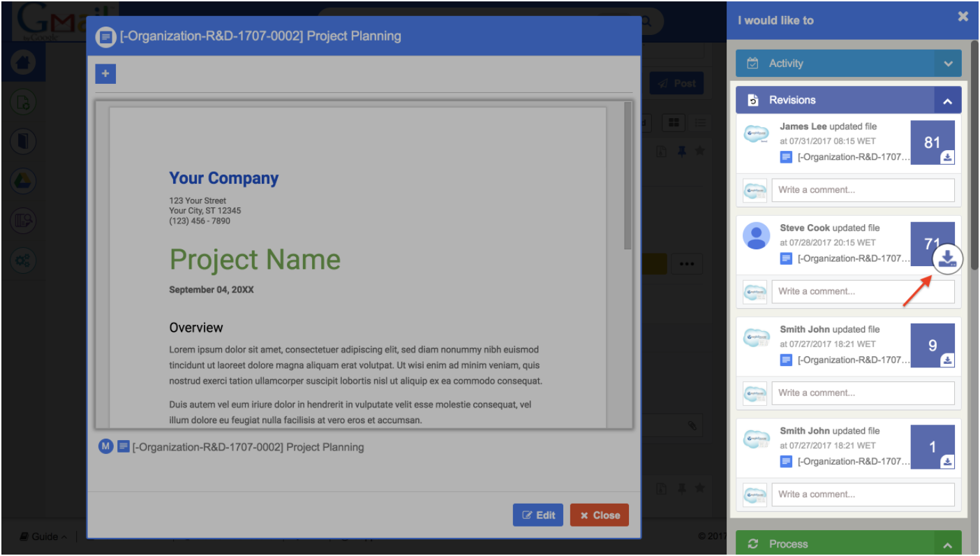Open the file link in James Lee's revision
The image size is (980, 556).
(854, 157)
